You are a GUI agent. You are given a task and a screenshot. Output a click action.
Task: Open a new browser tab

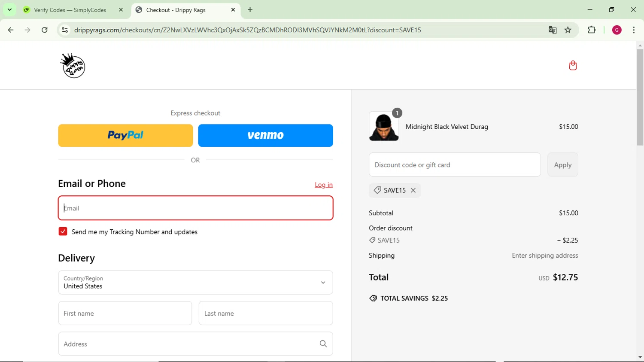point(250,10)
